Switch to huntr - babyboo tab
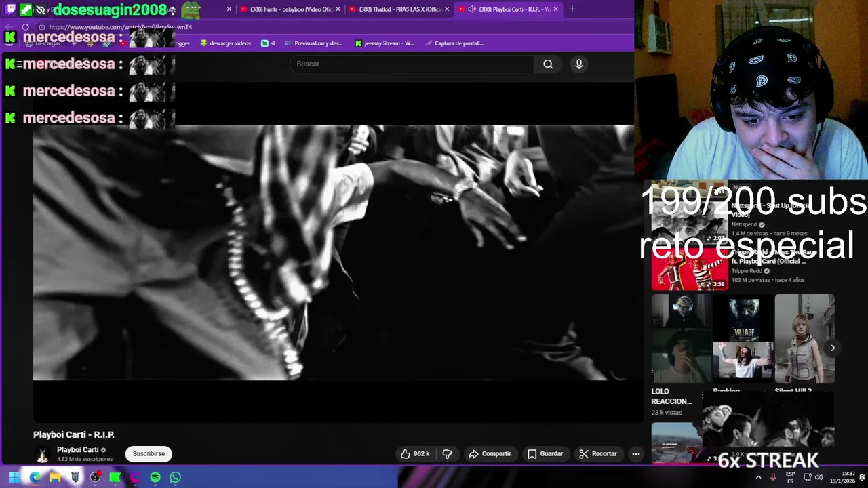The image size is (868, 488). [x=290, y=9]
